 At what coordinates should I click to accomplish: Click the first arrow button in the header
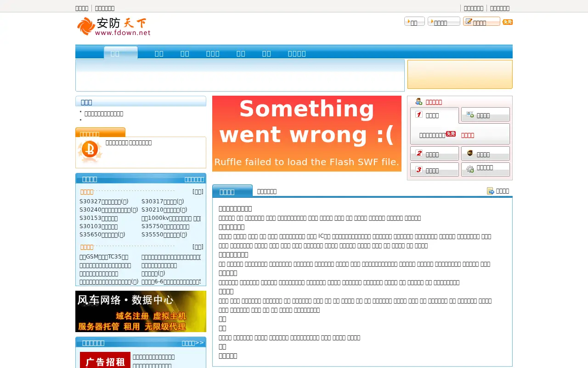coord(414,22)
